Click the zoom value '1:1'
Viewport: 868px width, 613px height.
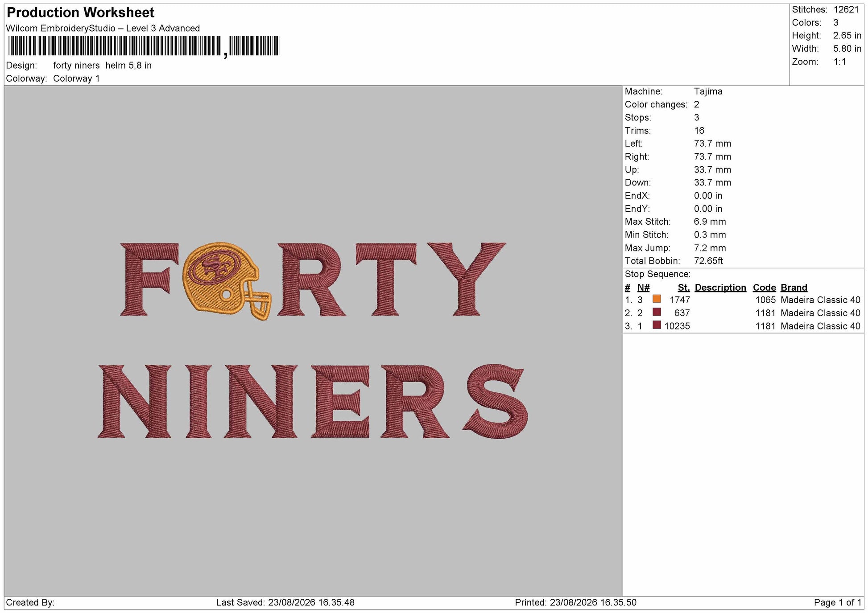tap(840, 62)
